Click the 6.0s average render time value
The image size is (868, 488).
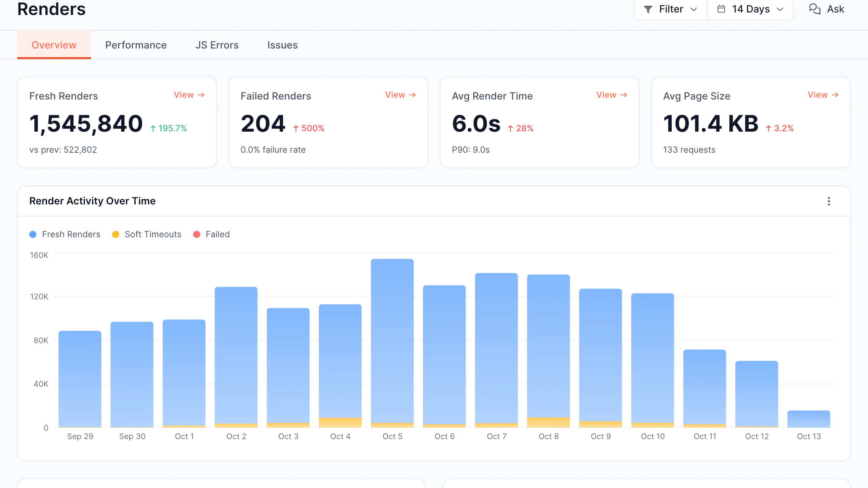476,124
